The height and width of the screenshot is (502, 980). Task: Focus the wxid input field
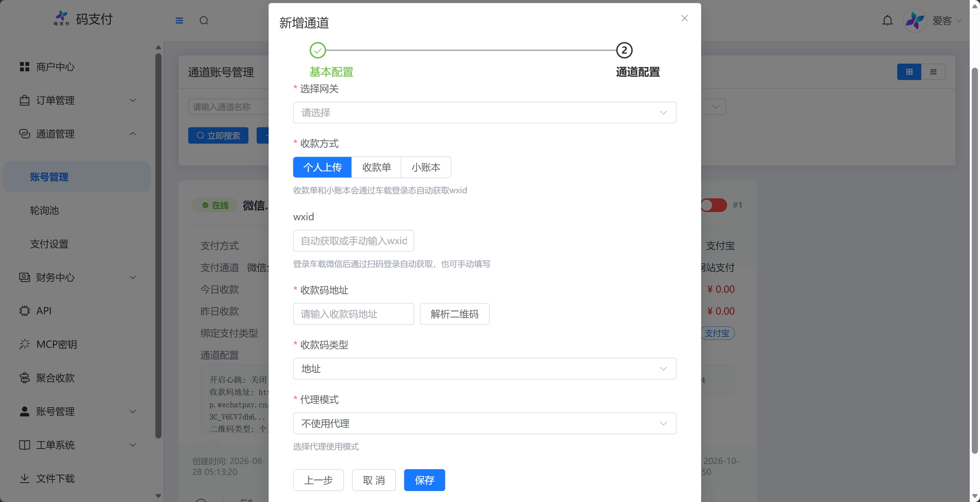pos(353,241)
